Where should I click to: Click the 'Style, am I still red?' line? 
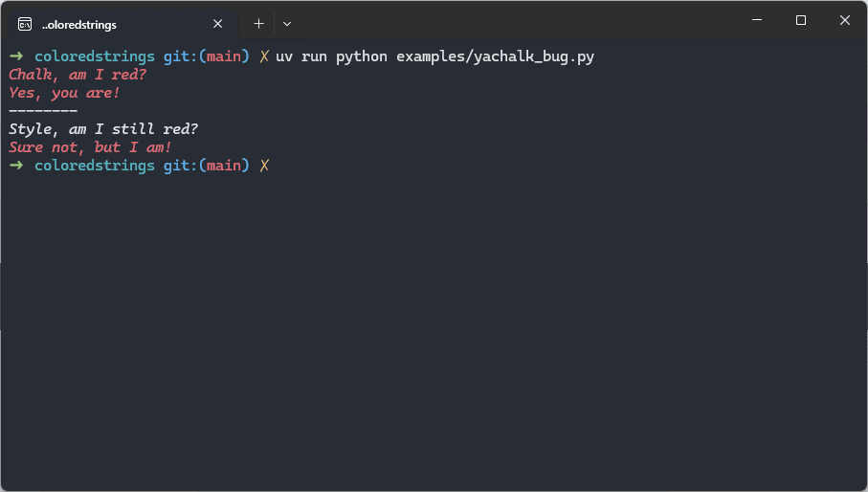[103, 129]
